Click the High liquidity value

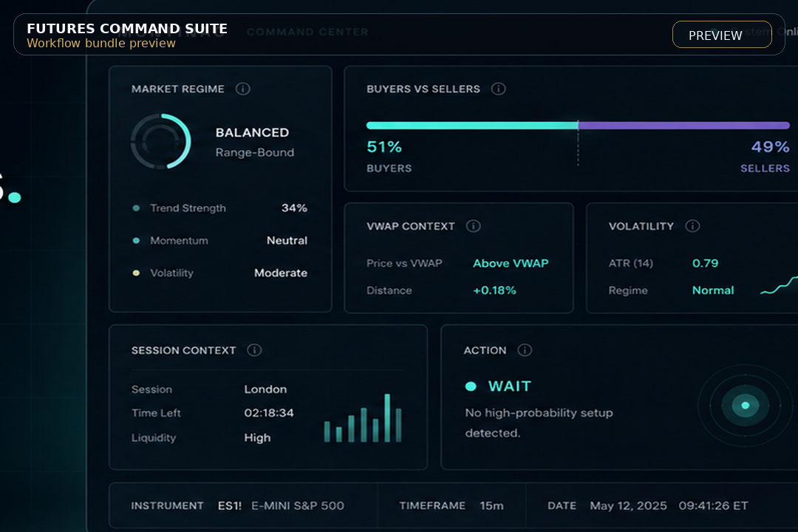[x=258, y=438]
